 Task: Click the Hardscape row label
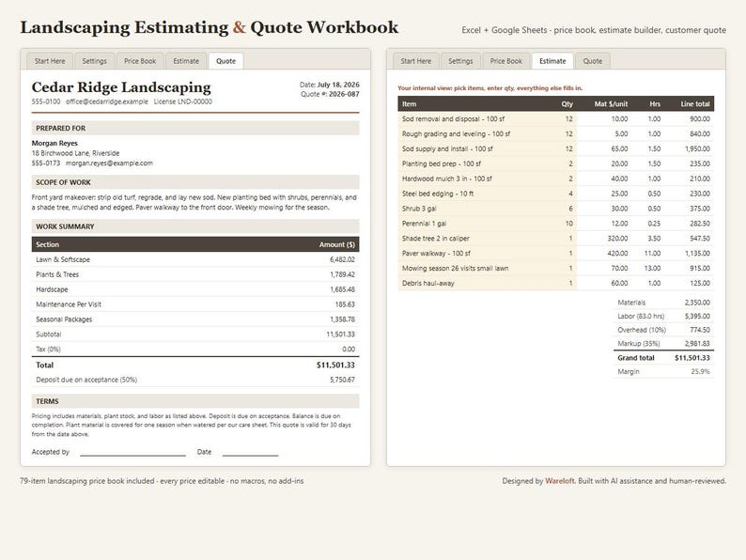coord(52,289)
